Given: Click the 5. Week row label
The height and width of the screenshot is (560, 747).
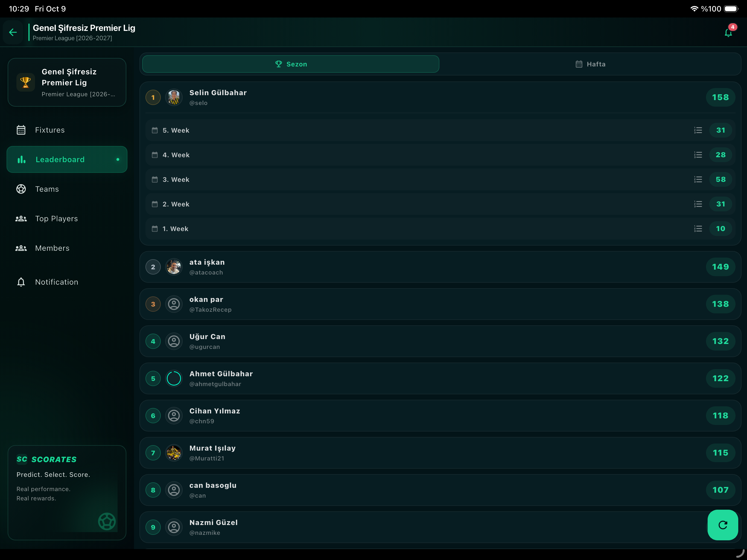Looking at the screenshot, I should click(176, 130).
